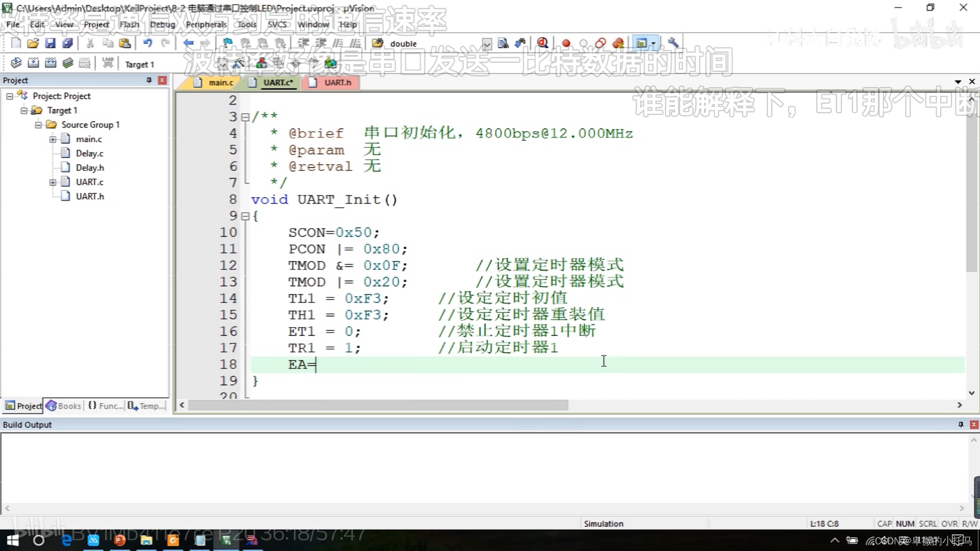The height and width of the screenshot is (551, 980).
Task: Insert a bookmark with the flag icon
Action: pos(228,43)
